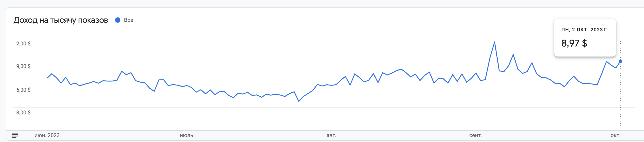This screenshot has height=142, width=644.
Task: Select the авг. month label
Action: tap(331, 136)
